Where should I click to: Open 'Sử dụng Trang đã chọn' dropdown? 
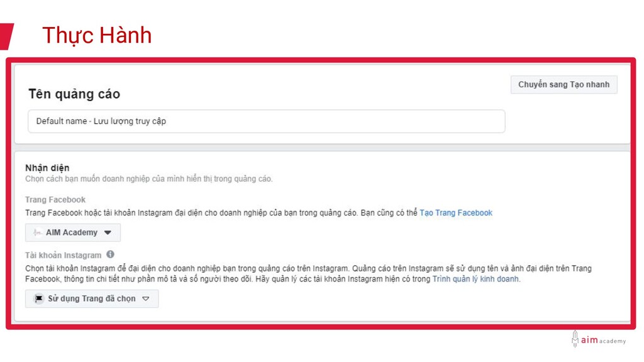tap(92, 299)
